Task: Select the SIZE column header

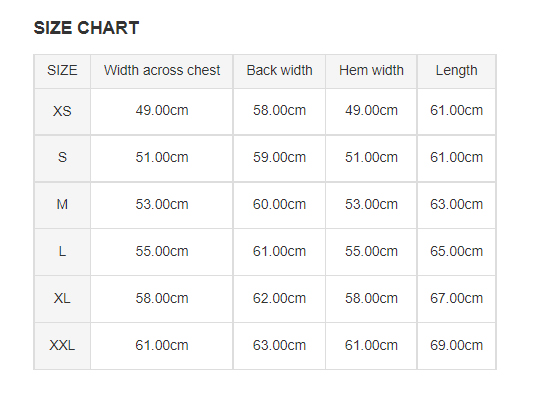Action: (62, 71)
